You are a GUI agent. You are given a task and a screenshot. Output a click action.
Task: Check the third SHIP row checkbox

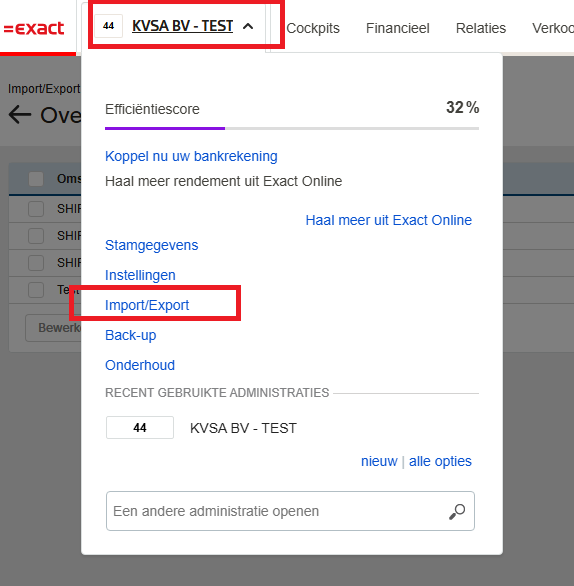36,263
